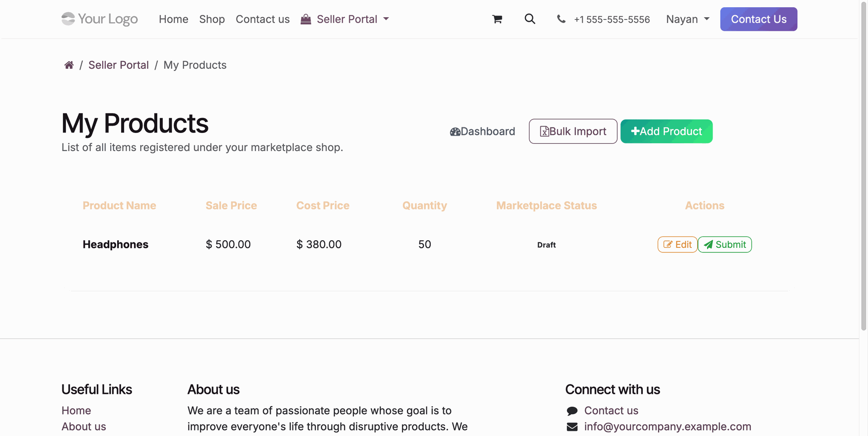Click the Bulk Import button
Image resolution: width=868 pixels, height=436 pixels.
pos(573,131)
